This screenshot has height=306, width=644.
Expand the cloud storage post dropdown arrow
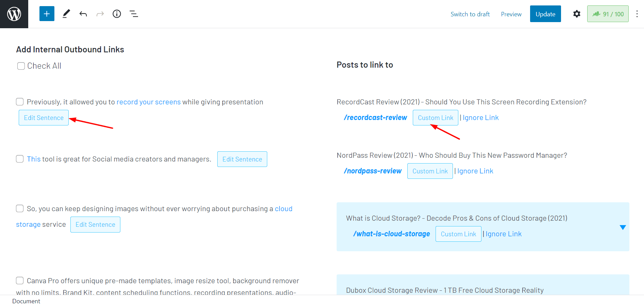[623, 227]
